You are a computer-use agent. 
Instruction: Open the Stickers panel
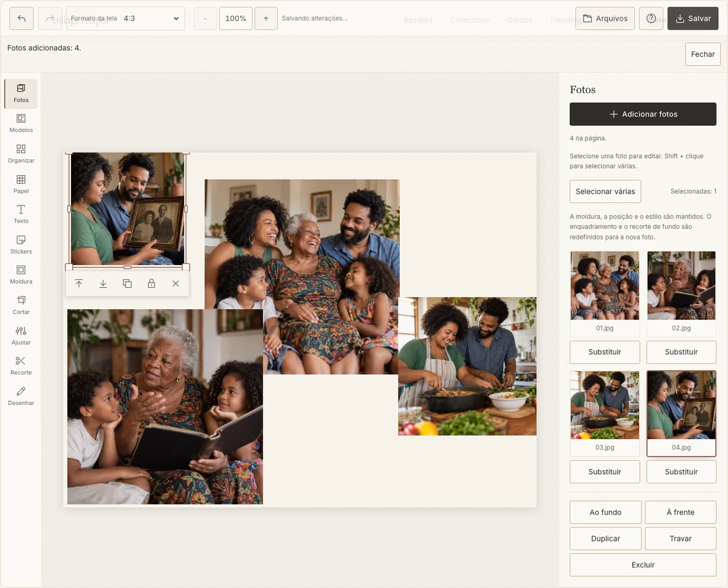tap(21, 245)
